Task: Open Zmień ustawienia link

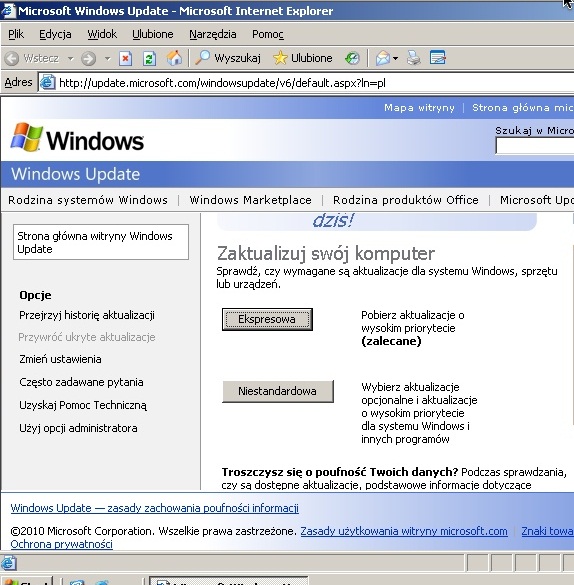Action: click(x=60, y=359)
